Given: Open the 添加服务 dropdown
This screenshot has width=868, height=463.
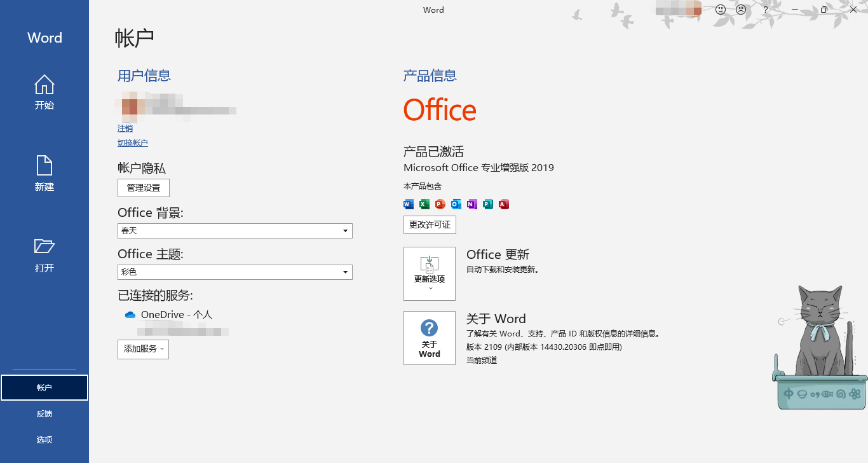Looking at the screenshot, I should [143, 349].
